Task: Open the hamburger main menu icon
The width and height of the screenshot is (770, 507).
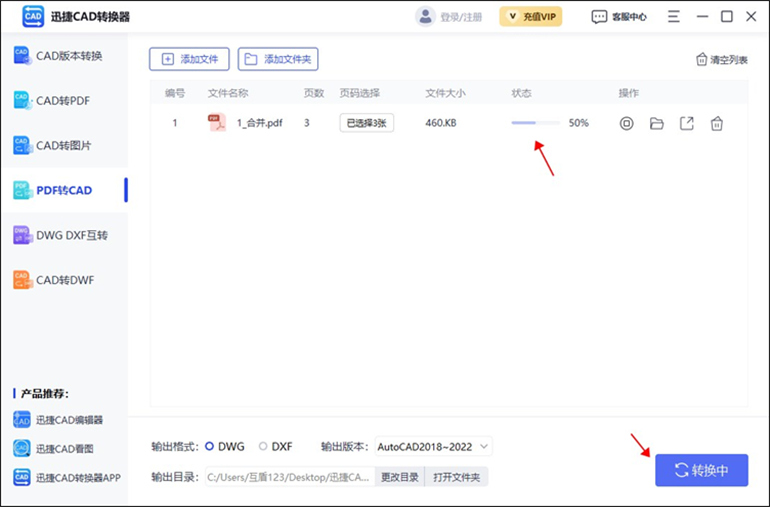Action: (x=674, y=17)
